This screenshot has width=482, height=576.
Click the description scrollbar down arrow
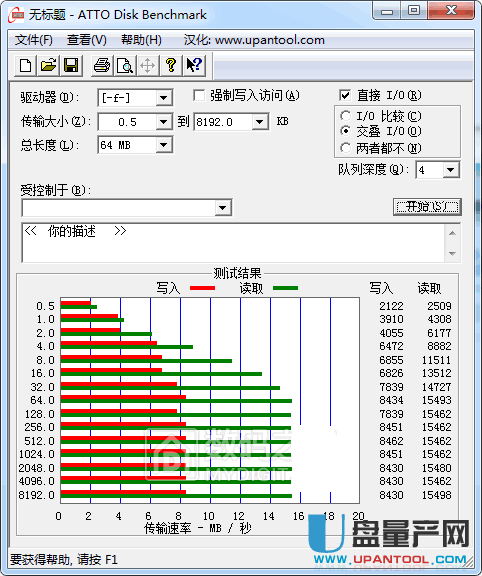pos(453,253)
